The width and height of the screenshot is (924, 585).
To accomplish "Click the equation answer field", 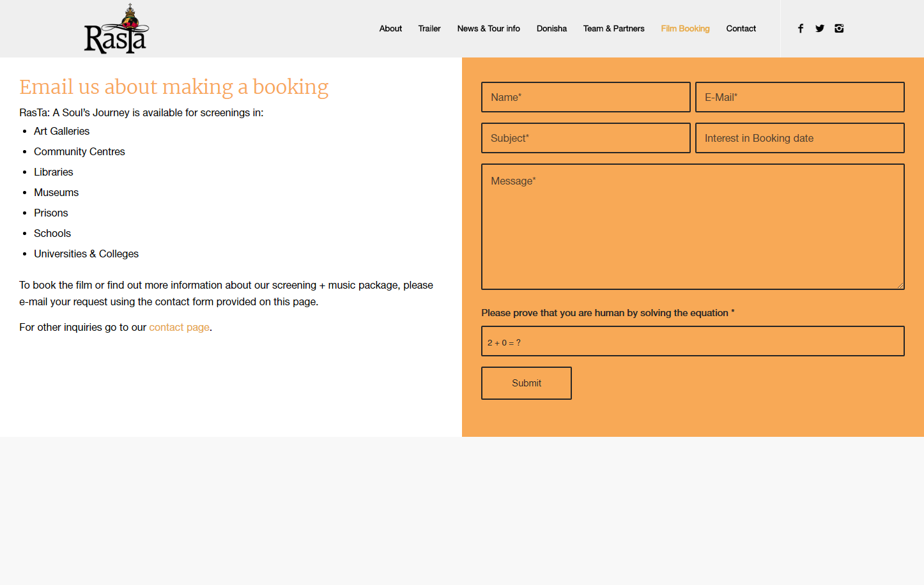I will pyautogui.click(x=693, y=341).
